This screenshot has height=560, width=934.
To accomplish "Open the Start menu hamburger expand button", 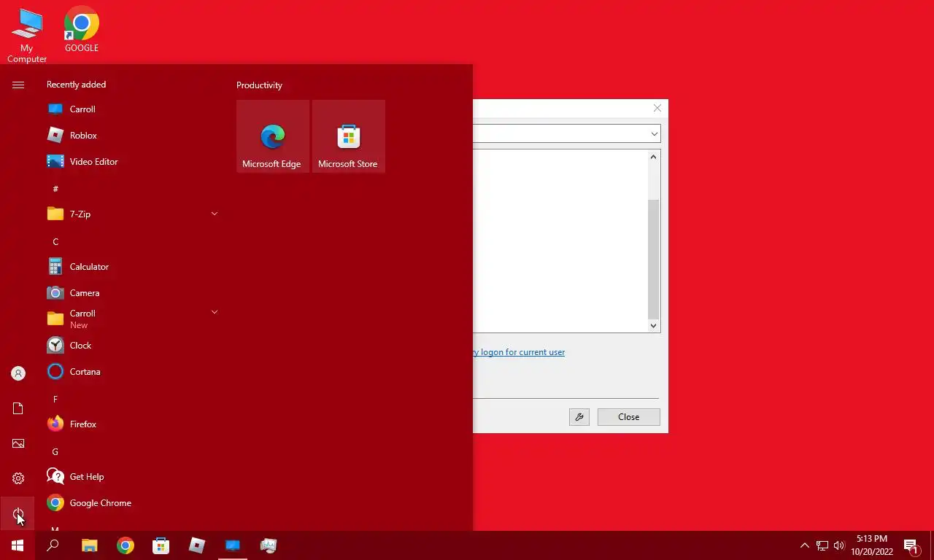I will (x=18, y=85).
